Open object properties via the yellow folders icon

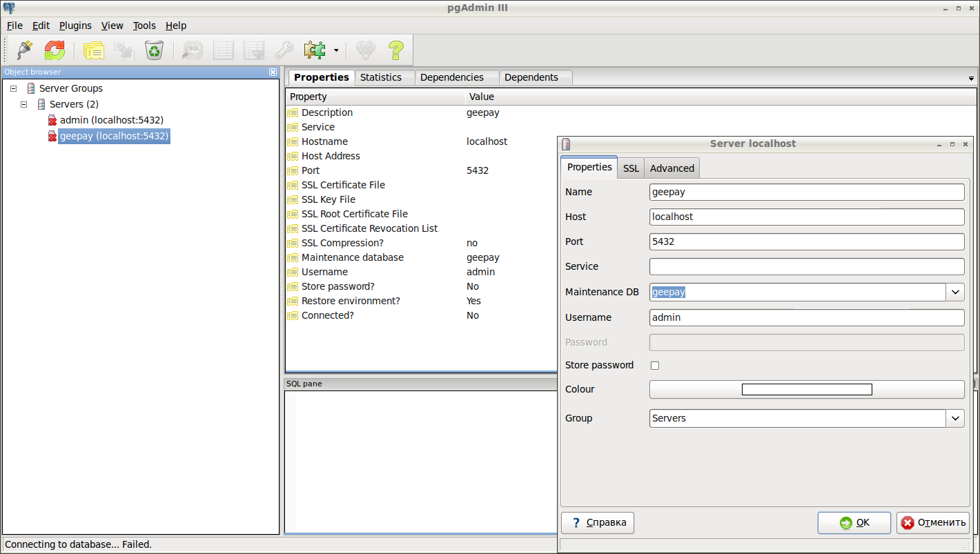tap(94, 50)
